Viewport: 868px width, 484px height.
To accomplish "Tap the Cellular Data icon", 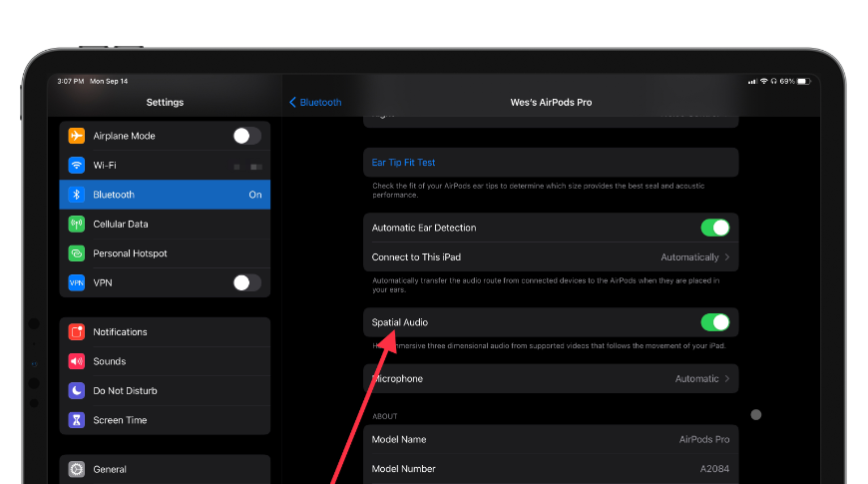I will tap(77, 225).
